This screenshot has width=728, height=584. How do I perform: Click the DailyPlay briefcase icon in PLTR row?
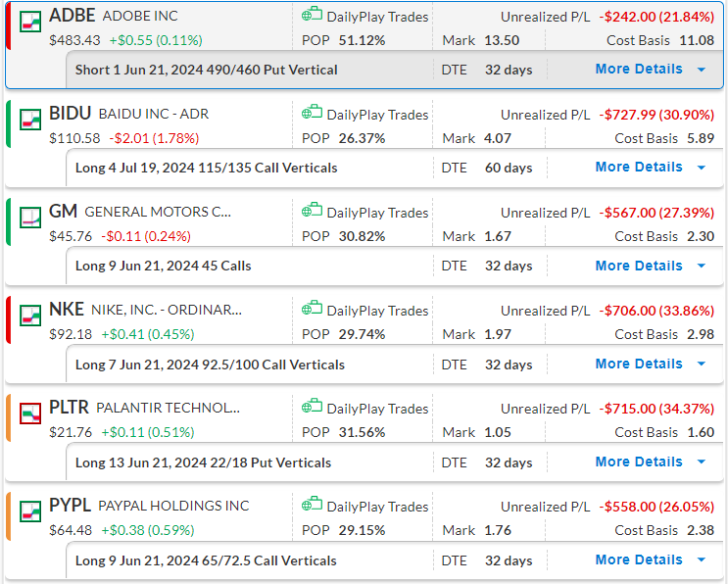coord(312,407)
